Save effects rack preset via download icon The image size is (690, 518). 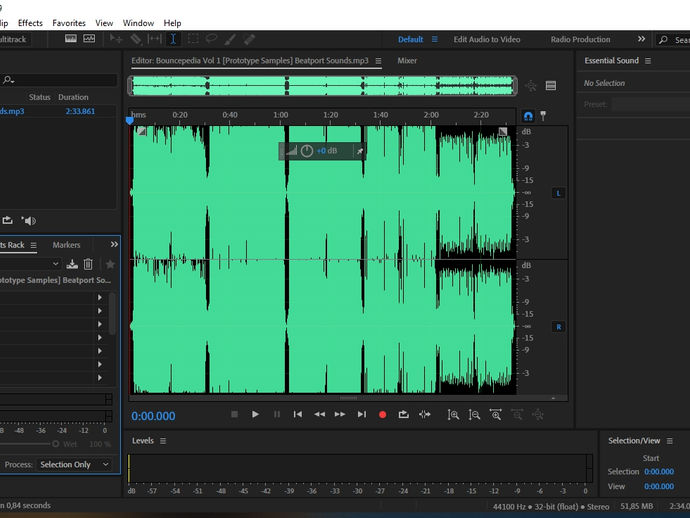tap(72, 264)
